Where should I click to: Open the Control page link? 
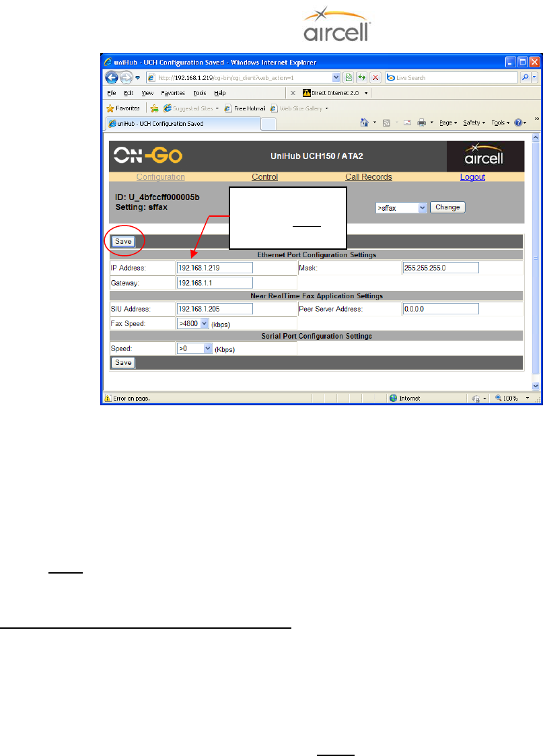point(264,177)
